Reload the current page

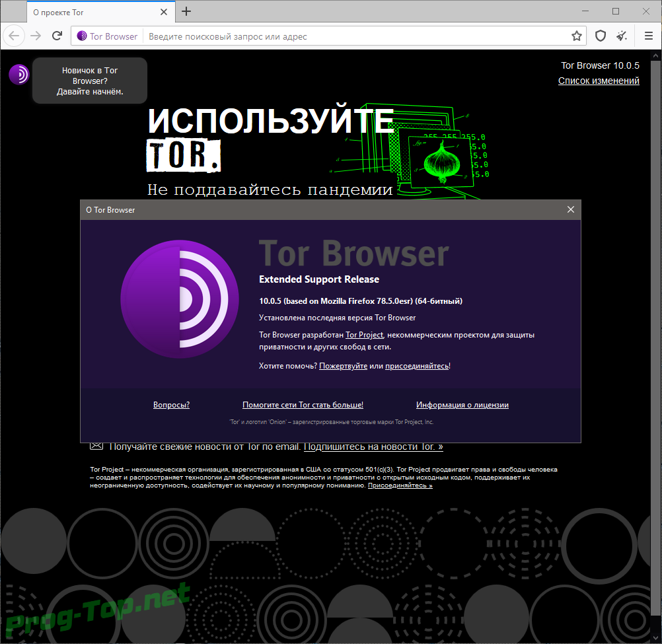[x=57, y=36]
